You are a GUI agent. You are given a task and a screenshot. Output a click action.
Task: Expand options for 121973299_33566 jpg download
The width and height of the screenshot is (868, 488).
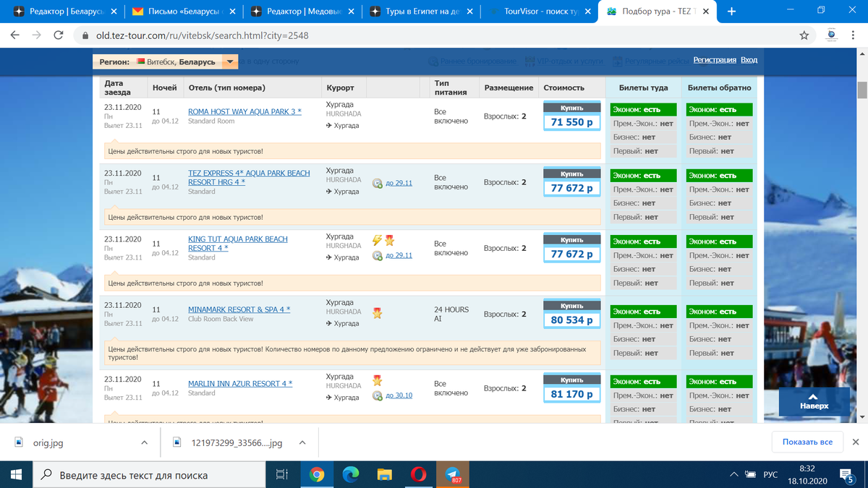302,442
